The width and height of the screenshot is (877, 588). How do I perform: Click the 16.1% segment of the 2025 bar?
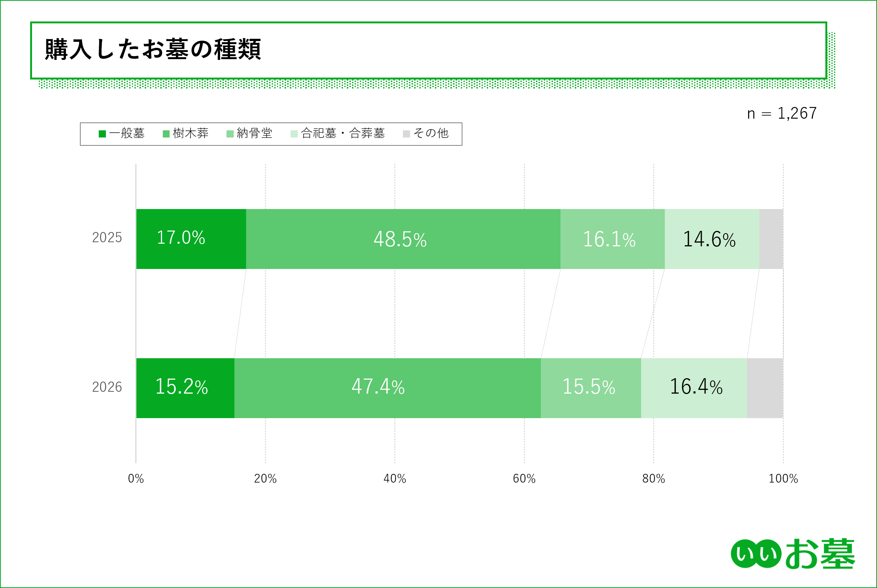coord(612,239)
